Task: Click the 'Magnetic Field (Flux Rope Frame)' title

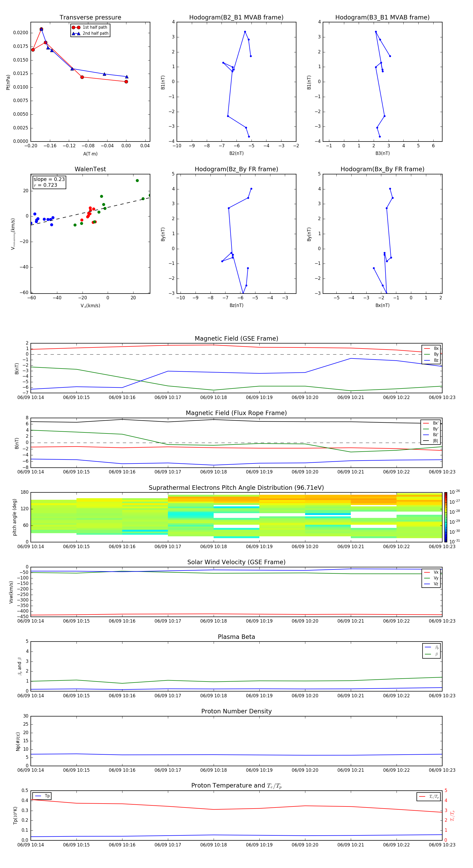Action: coord(236,413)
